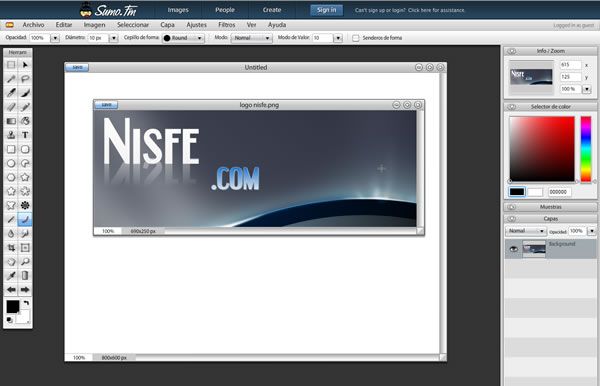Choose the Rectangle shape tool
The image size is (600, 386).
(11, 149)
